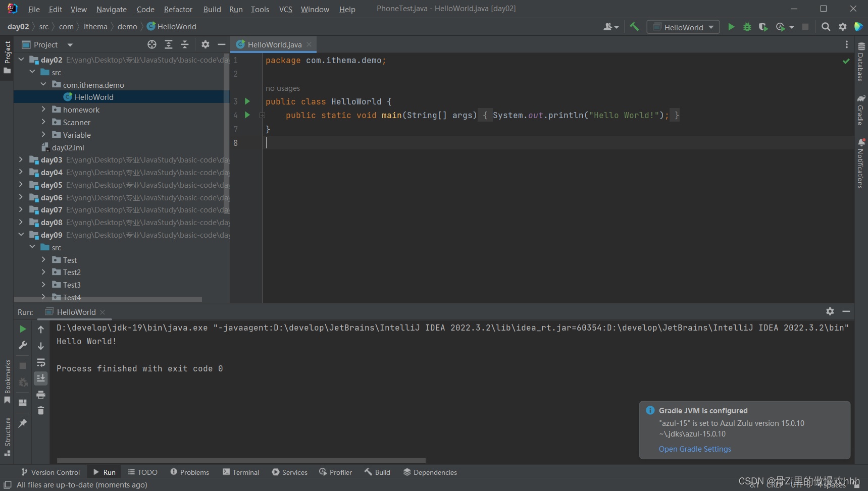Close the HelloWorld run tab
Viewport: 868px width, 491px height.
point(103,312)
